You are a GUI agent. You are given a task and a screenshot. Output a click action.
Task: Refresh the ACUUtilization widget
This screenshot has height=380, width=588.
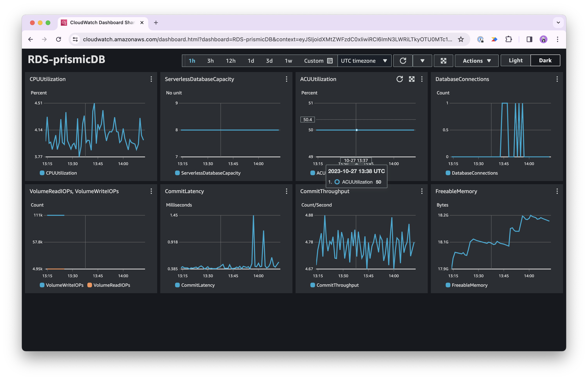coord(399,79)
